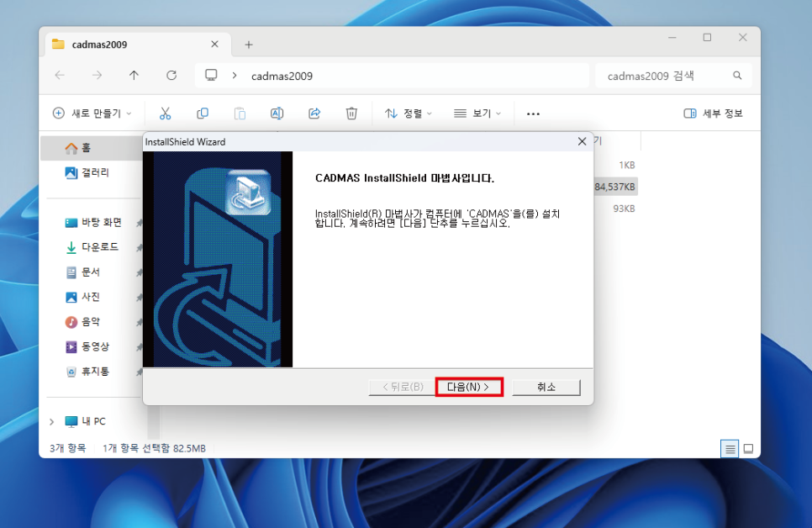Open the 보기 view dropdown
The width and height of the screenshot is (812, 528).
pos(477,113)
